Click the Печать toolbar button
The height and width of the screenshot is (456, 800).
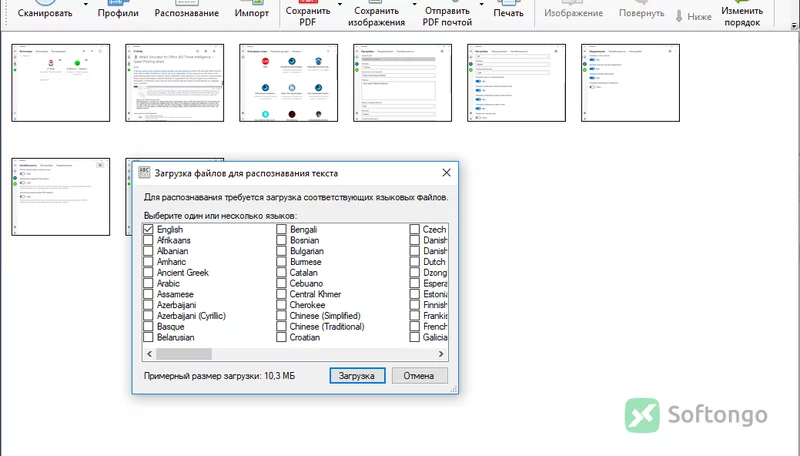pos(508,11)
